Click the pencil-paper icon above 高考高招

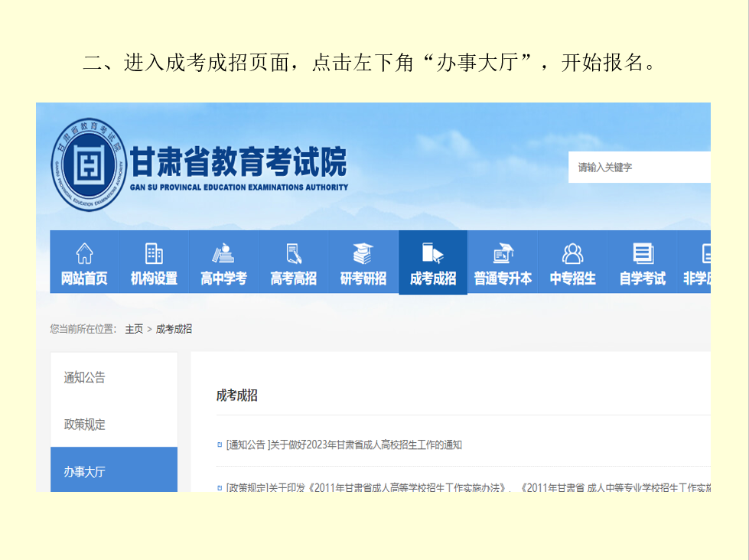tap(293, 253)
